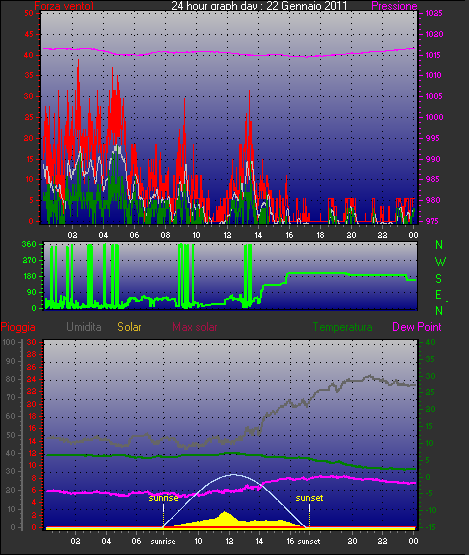
Task: Click the 24 hour graph date title
Action: [259, 6]
